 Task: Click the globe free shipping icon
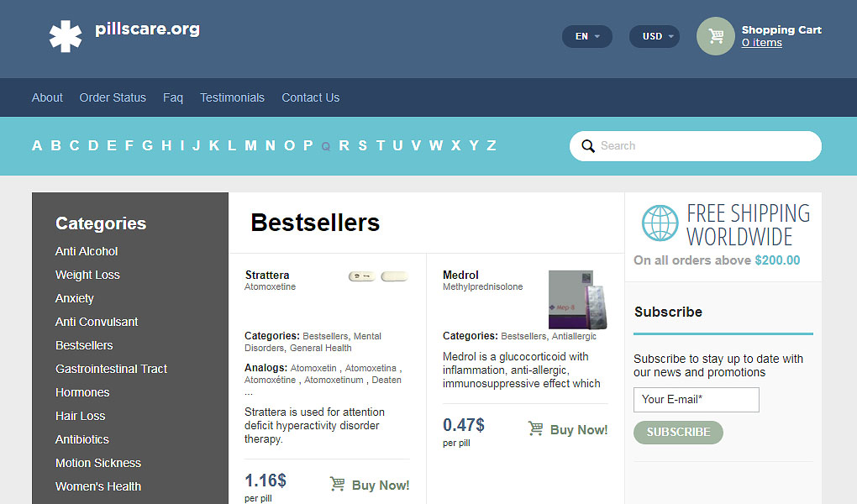(x=660, y=223)
